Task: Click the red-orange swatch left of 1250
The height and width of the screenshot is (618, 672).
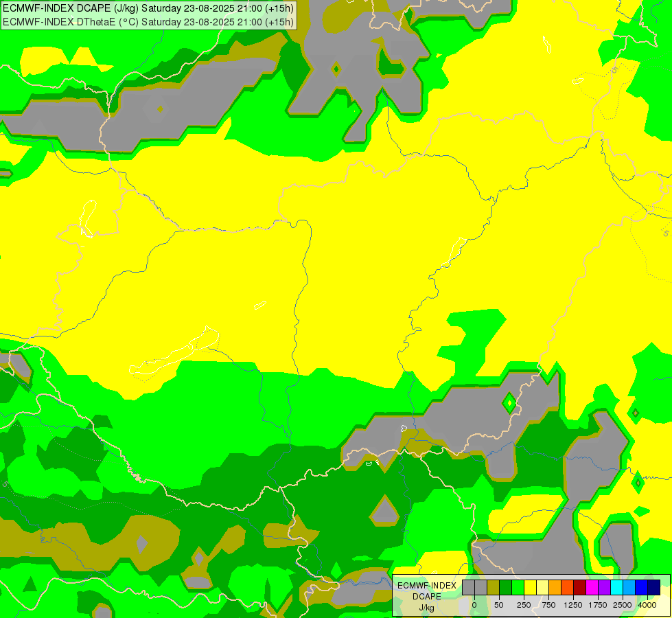Action: click(568, 587)
